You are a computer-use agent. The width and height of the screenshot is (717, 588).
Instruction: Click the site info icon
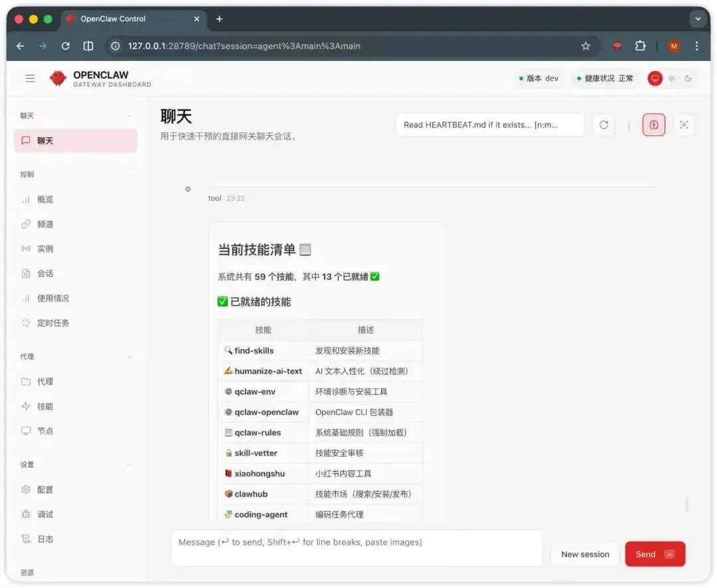[x=116, y=46]
